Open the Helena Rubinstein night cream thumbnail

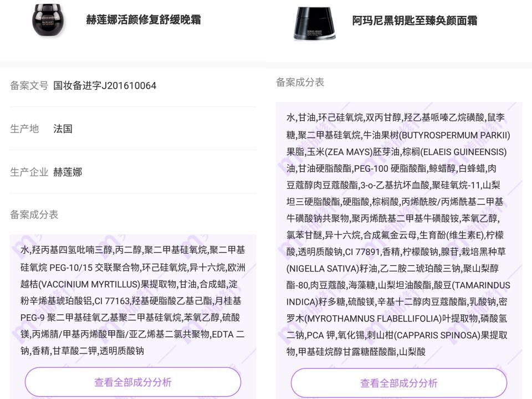(x=48, y=20)
